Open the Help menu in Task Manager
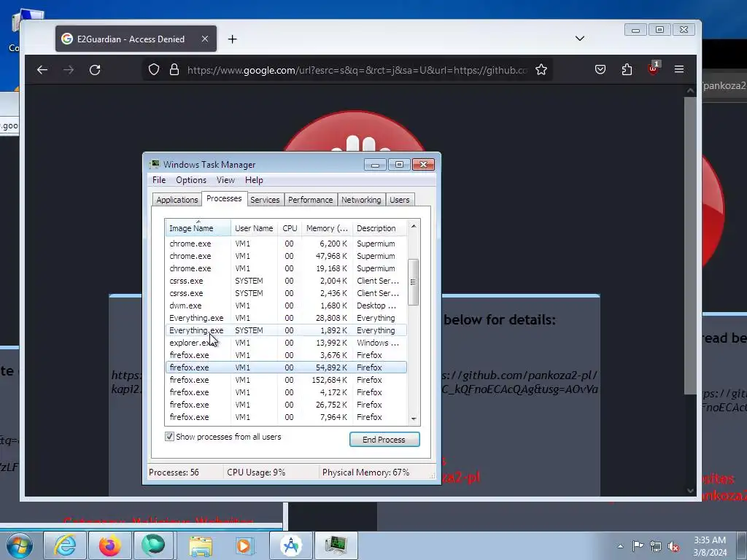Screen dimensions: 747x560 coord(254,180)
